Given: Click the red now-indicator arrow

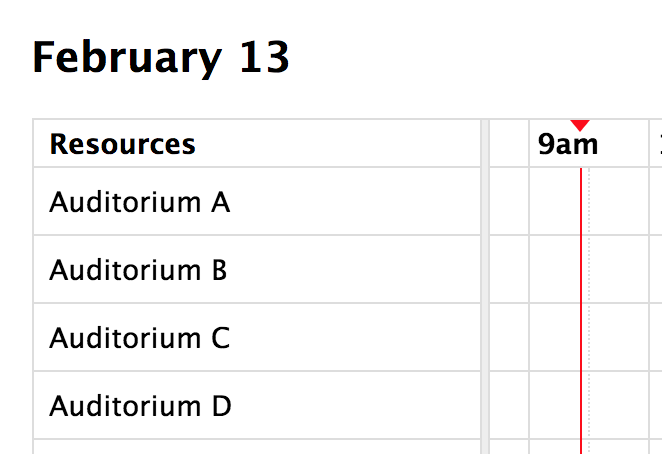Looking at the screenshot, I should [x=580, y=125].
